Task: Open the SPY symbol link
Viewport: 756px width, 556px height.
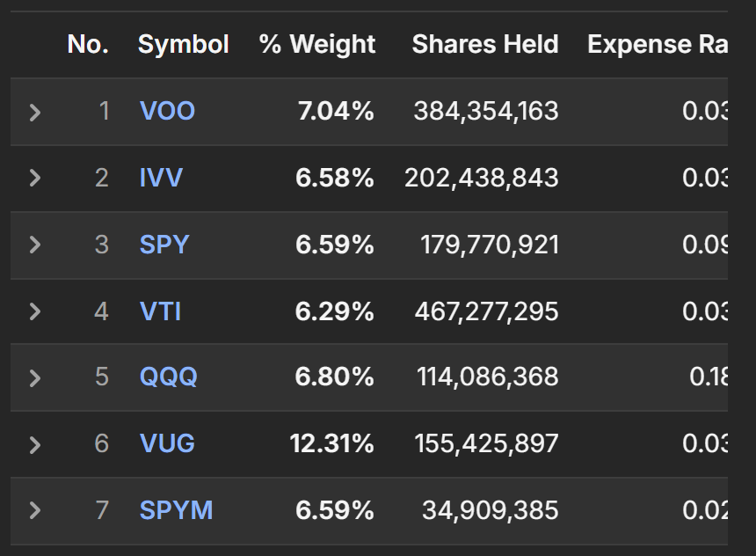Action: point(164,245)
